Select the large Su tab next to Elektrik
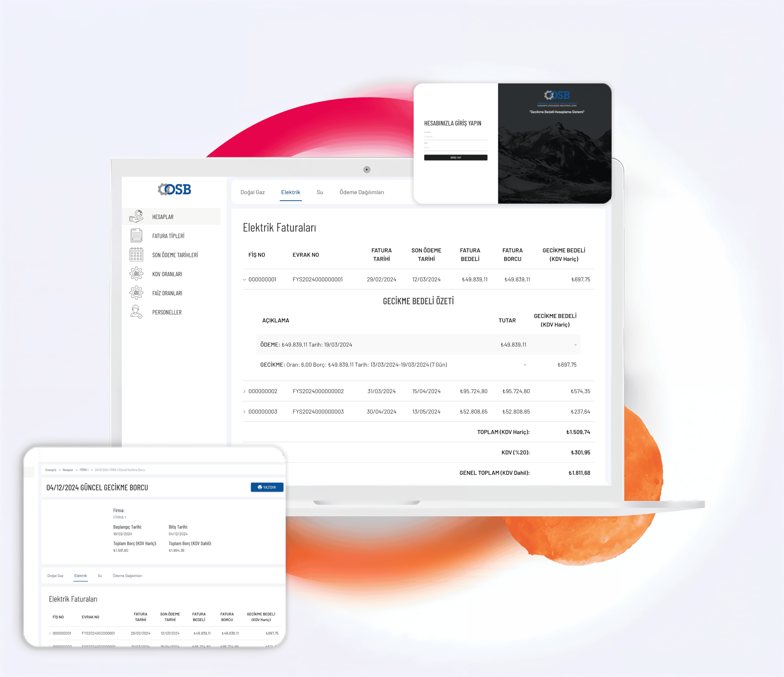784x677 pixels. (320, 192)
